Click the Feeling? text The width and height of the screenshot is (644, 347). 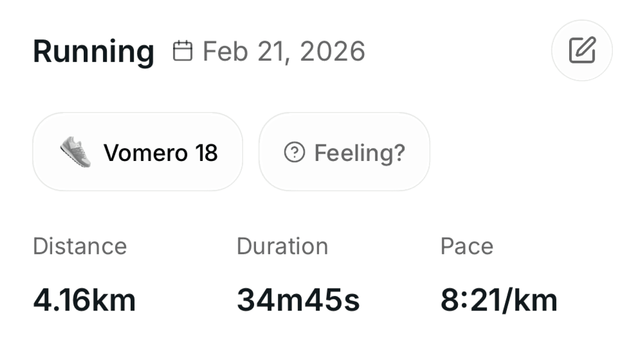[360, 153]
